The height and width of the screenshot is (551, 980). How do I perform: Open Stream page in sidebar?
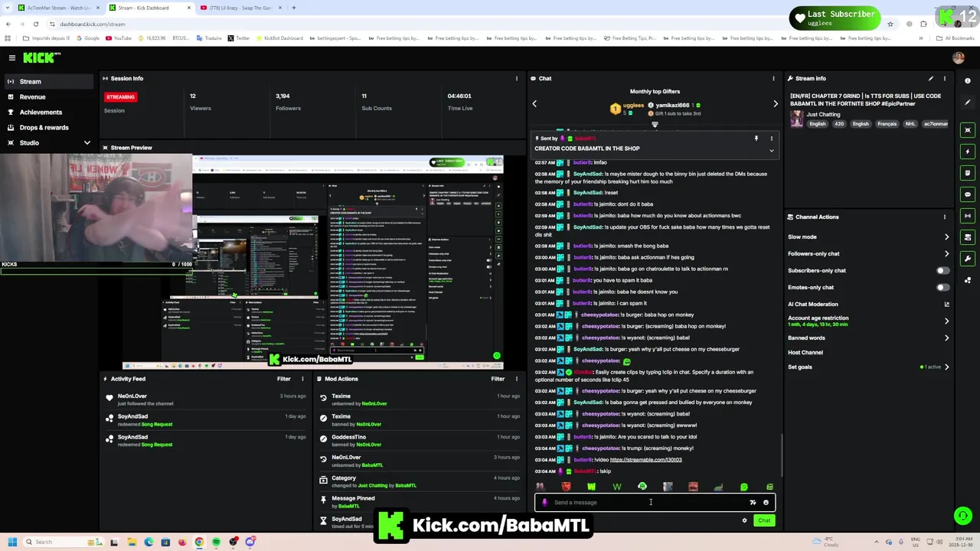pyautogui.click(x=47, y=81)
